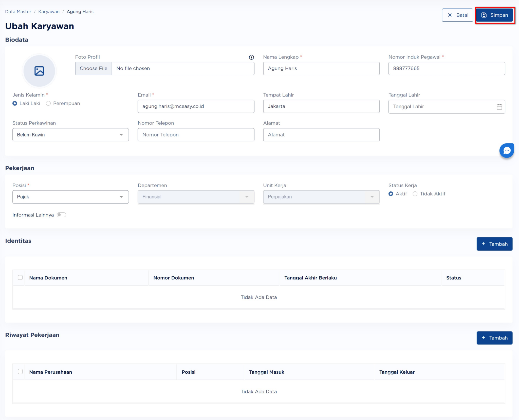Add new Identitas document with Tambah
Viewport: 519px width, 420px height.
coord(494,244)
